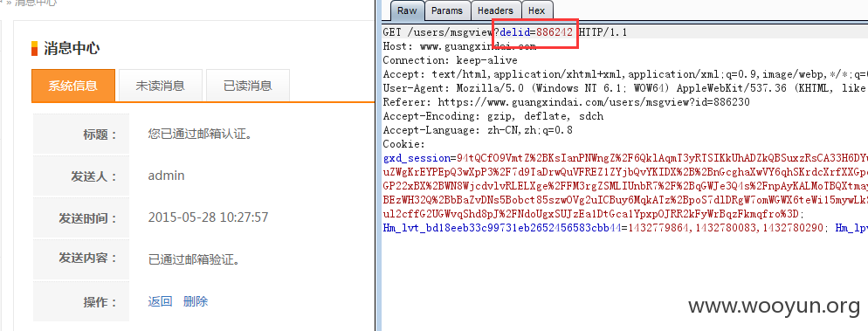The width and height of the screenshot is (868, 331).
Task: Click the Cookie: header line
Action: [404, 144]
